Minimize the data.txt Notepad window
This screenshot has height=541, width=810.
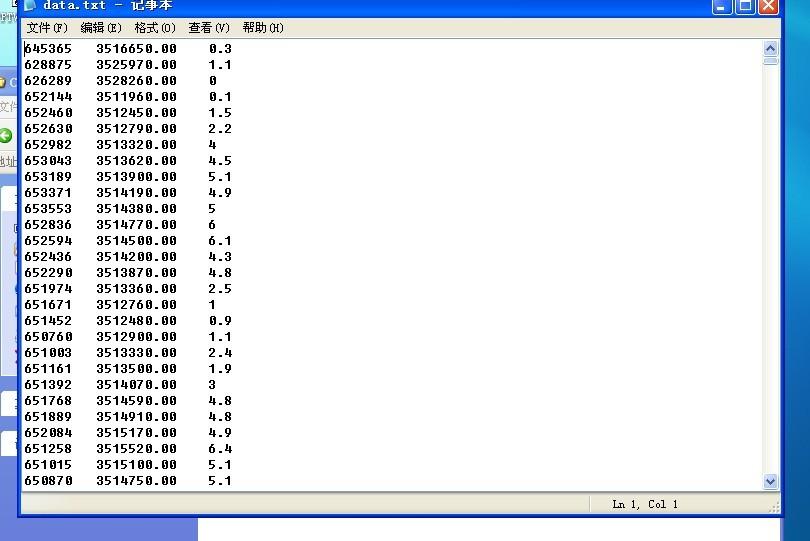pyautogui.click(x=721, y=7)
